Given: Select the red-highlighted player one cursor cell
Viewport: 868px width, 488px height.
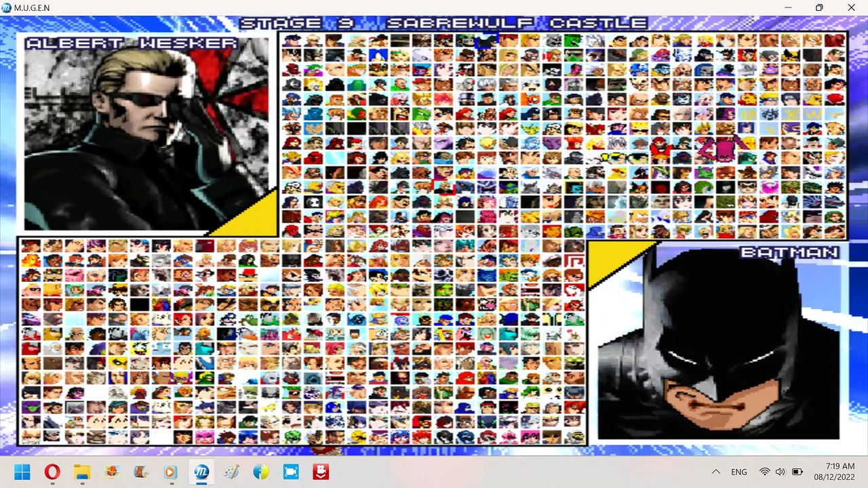Looking at the screenshot, I should pyautogui.click(x=444, y=186).
